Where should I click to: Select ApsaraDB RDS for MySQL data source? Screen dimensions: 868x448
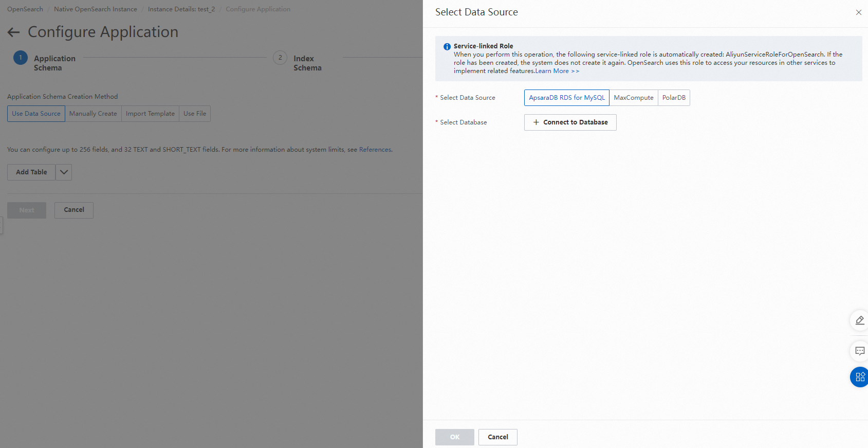(567, 98)
